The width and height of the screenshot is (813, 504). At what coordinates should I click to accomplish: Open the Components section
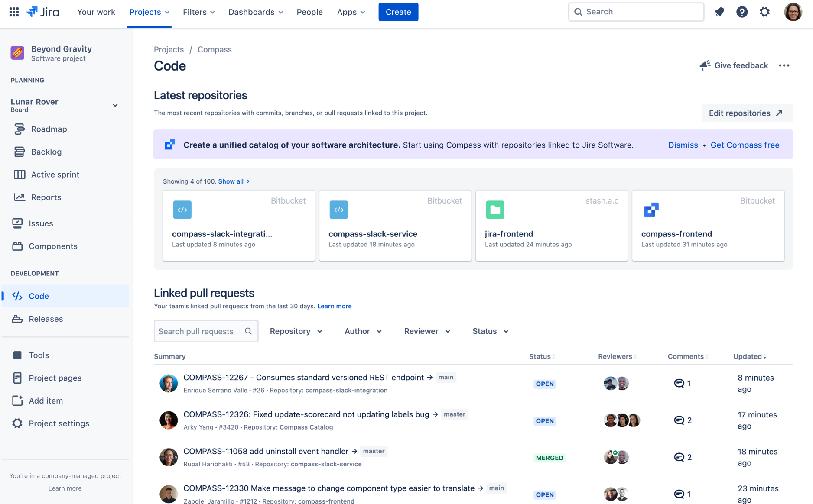(53, 246)
